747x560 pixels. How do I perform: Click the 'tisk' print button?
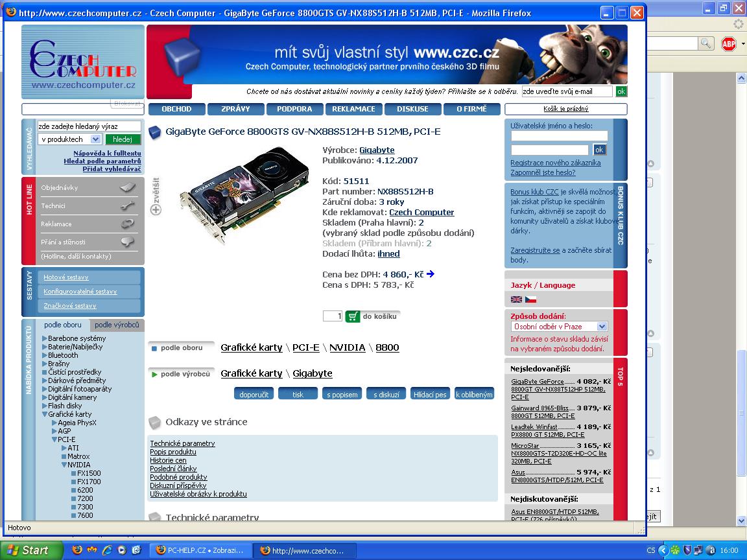point(298,394)
